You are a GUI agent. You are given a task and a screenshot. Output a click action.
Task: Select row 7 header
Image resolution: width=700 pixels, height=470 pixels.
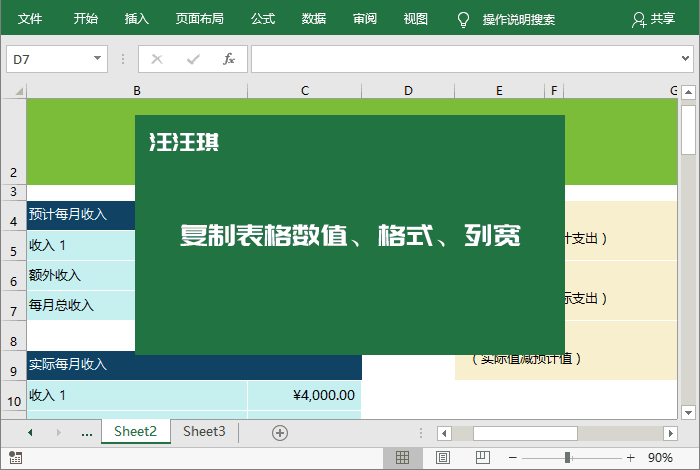coord(13,306)
